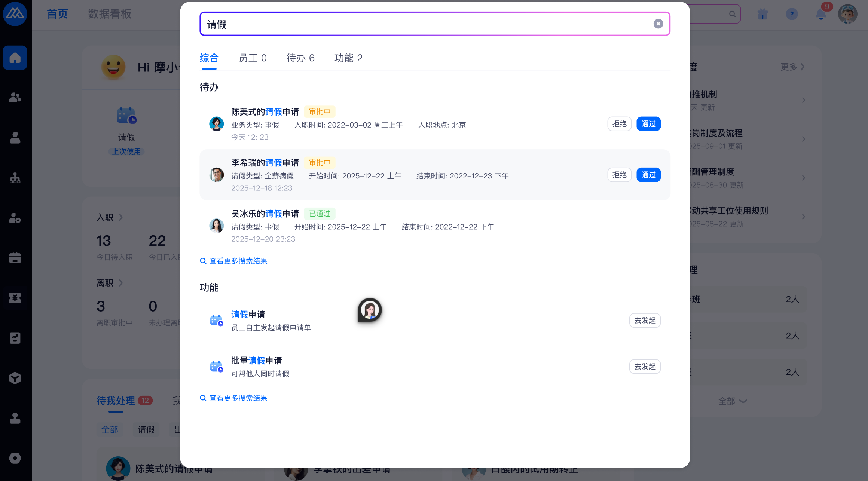Open the 吴冰乐的请假申请 result
Screen dimensions: 868x481
pos(265,214)
